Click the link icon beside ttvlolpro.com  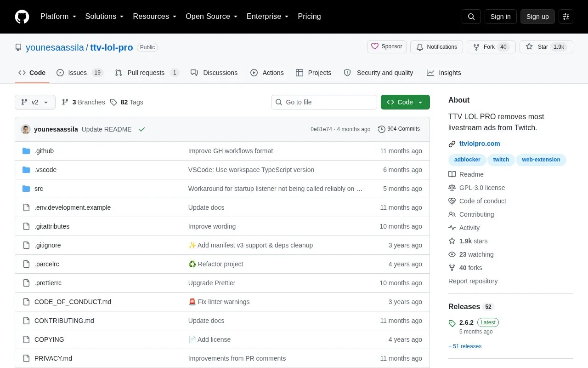coord(452,144)
